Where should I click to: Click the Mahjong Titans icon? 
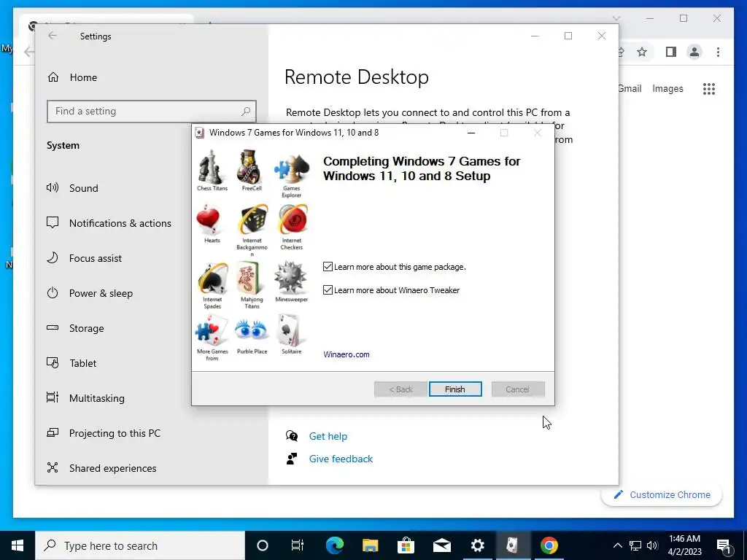point(249,278)
